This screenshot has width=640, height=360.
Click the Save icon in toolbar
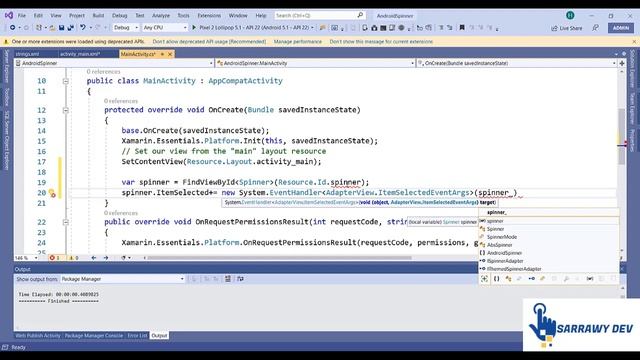[x=61, y=28]
